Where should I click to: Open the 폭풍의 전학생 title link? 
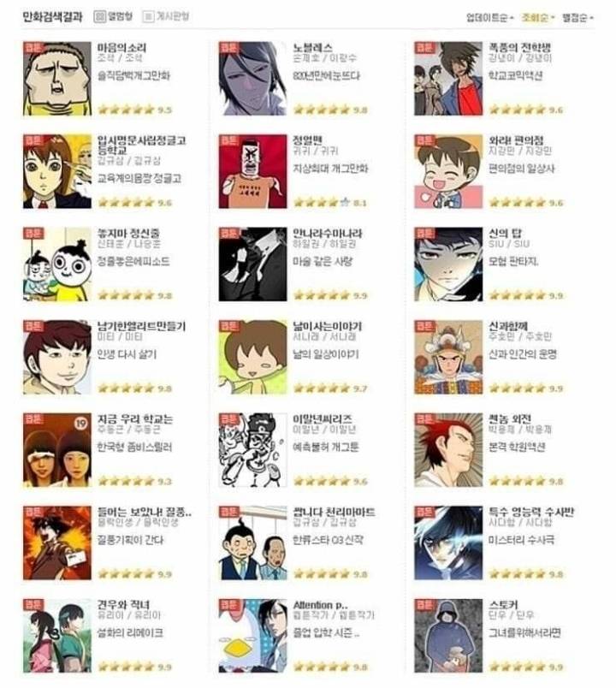tap(519, 47)
